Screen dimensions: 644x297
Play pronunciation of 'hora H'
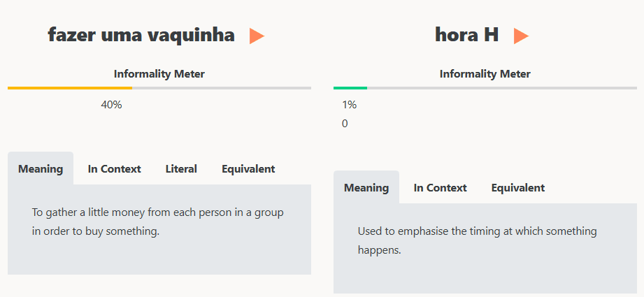[521, 36]
